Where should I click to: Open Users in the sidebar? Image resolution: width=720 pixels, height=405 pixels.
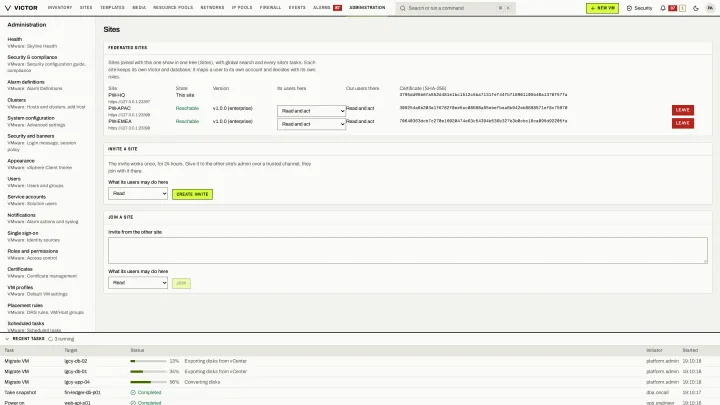point(35,182)
